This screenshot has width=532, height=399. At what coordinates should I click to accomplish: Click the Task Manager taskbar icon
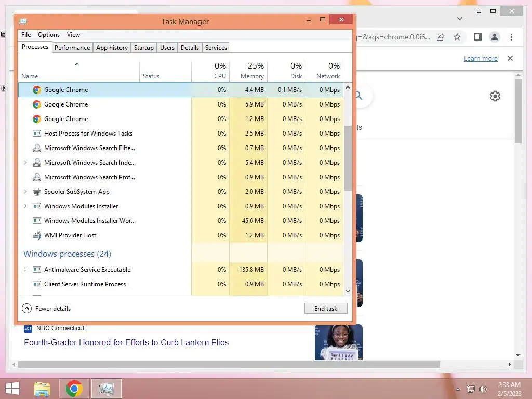click(x=107, y=389)
